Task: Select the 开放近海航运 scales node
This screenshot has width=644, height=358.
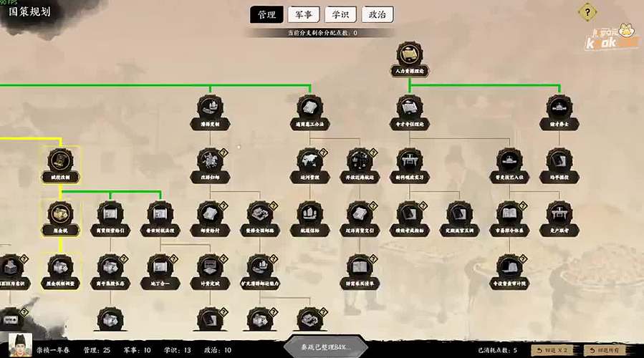Action: coord(360,165)
